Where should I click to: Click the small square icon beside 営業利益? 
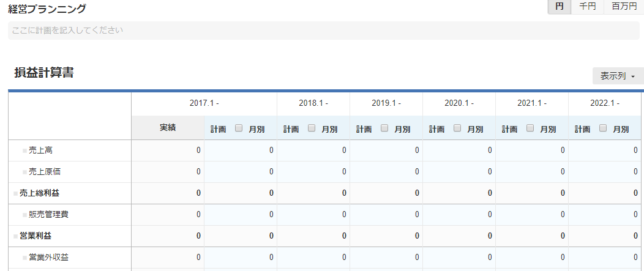pos(15,236)
